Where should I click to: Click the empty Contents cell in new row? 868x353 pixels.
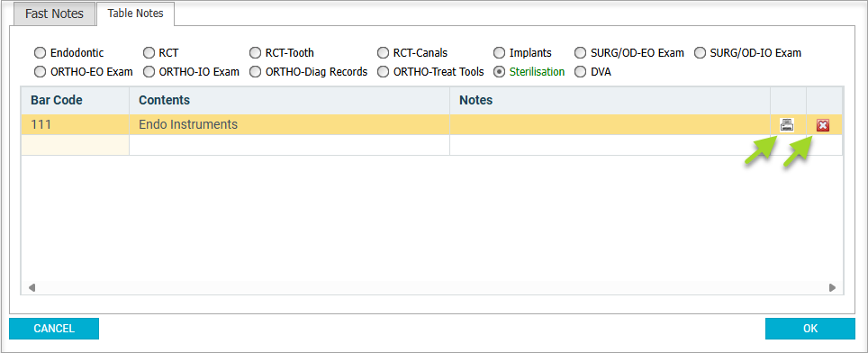pyautogui.click(x=290, y=145)
